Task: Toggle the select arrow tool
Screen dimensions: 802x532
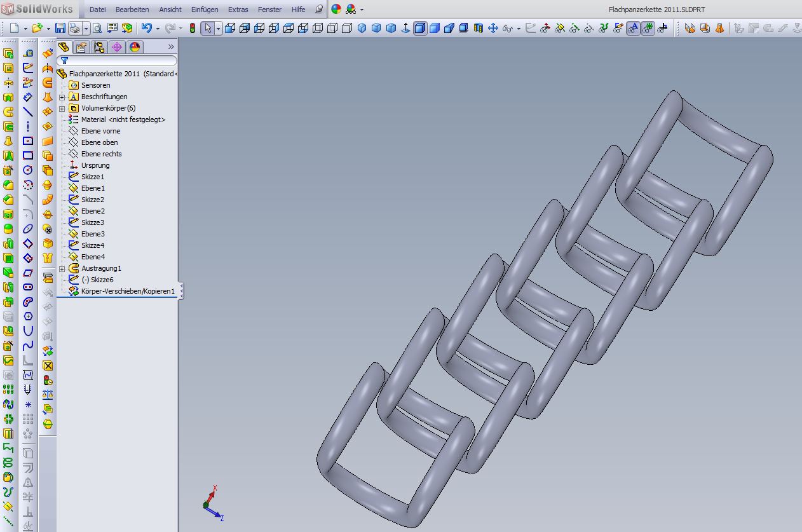Action: [x=207, y=28]
